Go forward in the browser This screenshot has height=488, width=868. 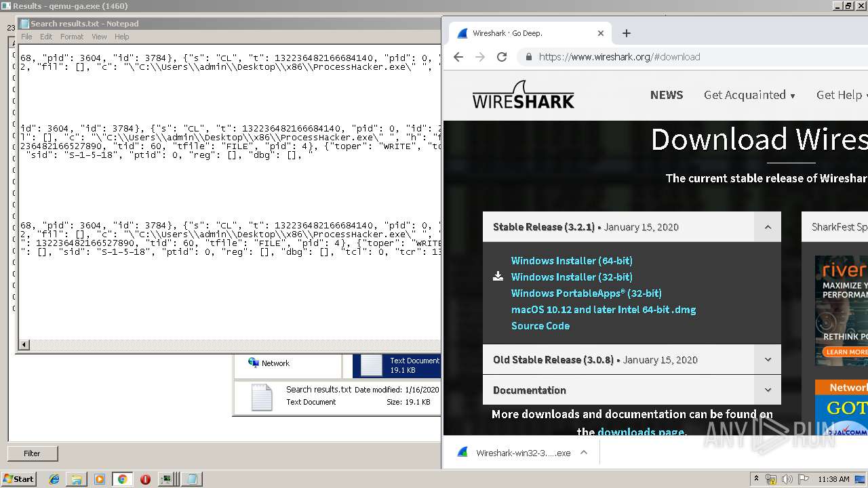[480, 57]
